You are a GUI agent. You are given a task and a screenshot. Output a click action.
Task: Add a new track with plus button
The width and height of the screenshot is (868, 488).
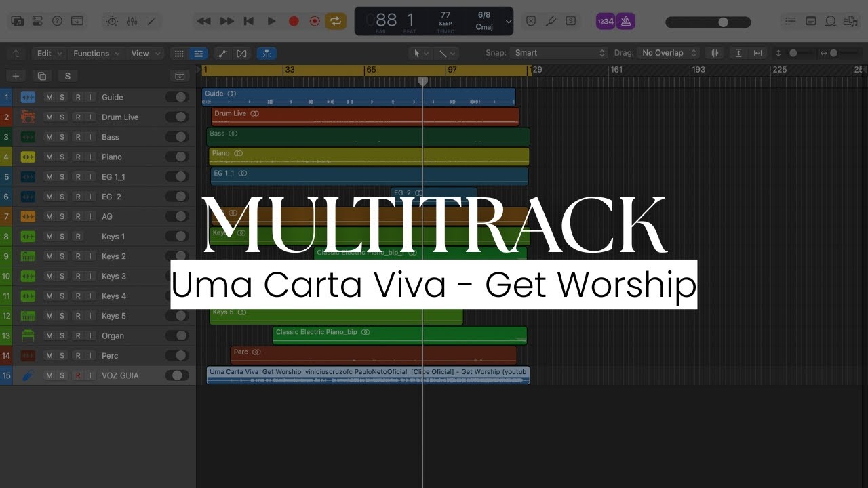coord(16,76)
